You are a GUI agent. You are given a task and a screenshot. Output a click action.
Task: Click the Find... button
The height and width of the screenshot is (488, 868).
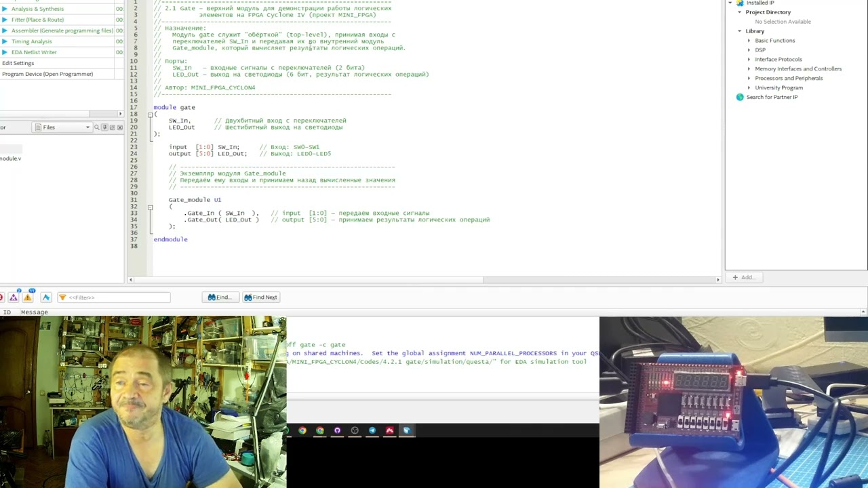220,298
